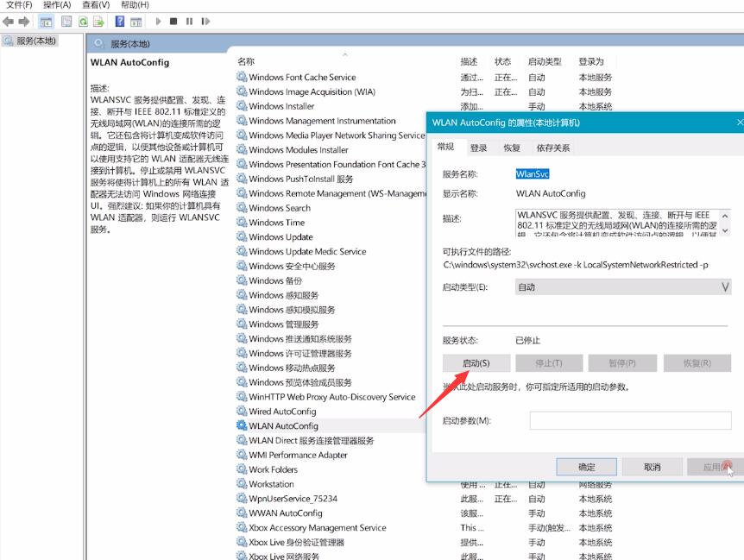Click the Forward arrow toolbar icon
Image resolution: width=744 pixels, height=560 pixels.
[23, 22]
